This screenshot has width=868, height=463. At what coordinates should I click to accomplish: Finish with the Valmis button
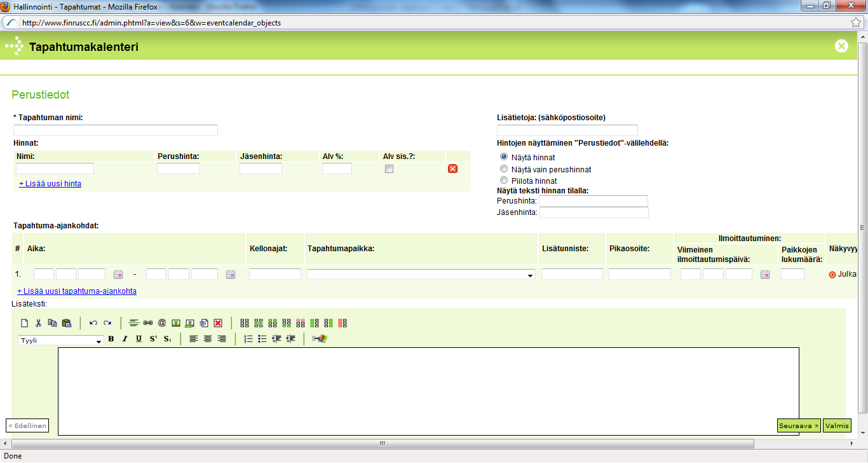coord(837,425)
